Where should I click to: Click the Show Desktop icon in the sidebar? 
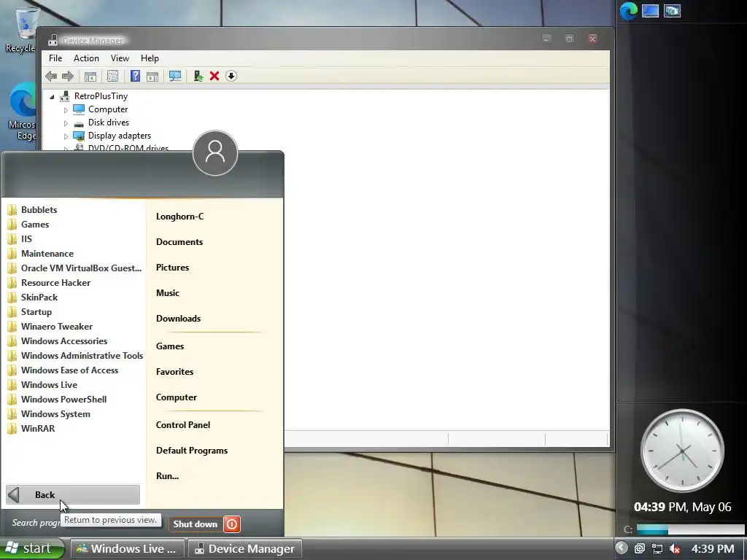[x=650, y=10]
